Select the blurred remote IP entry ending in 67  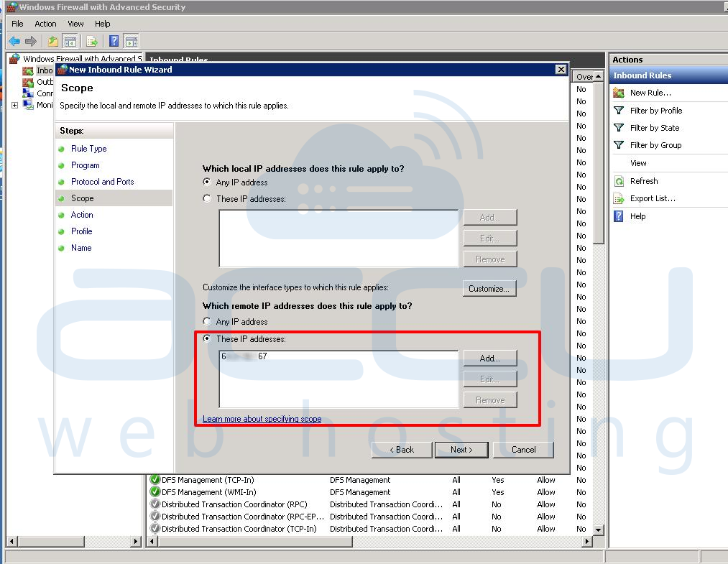[x=244, y=356]
